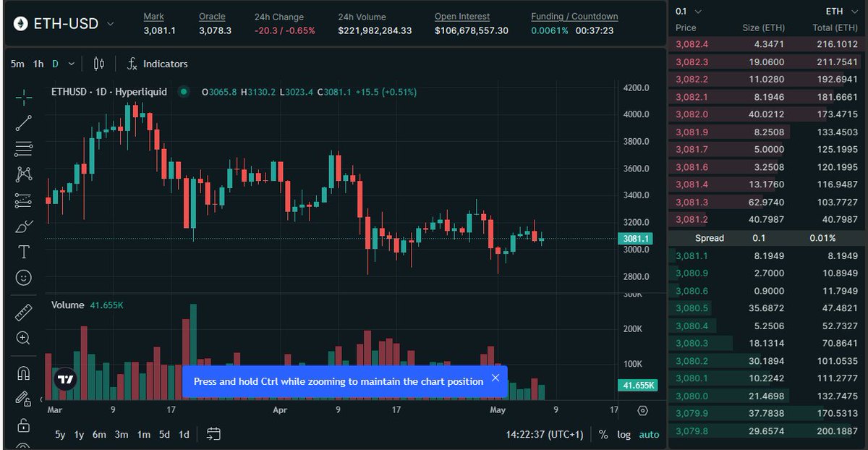Open chart settings hexagon gear
Screen dimensions: 868x450
(x=643, y=411)
